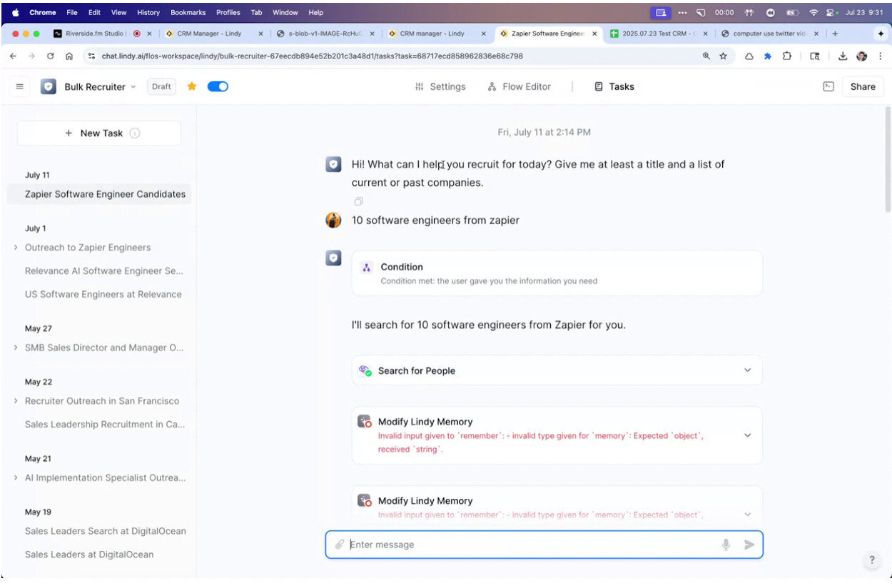Image resolution: width=892 pixels, height=588 pixels.
Task: Open US Software Engineers at Relevance task
Action: coord(103,294)
